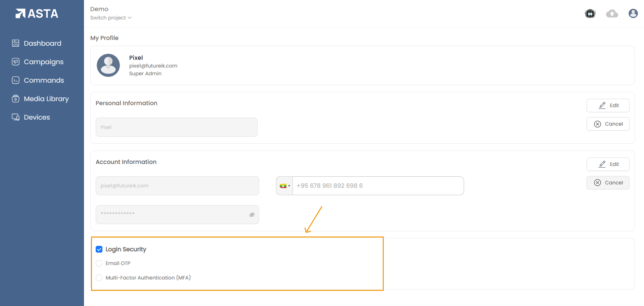Select the Email OTP radio option
The width and height of the screenshot is (644, 306).
[99, 263]
